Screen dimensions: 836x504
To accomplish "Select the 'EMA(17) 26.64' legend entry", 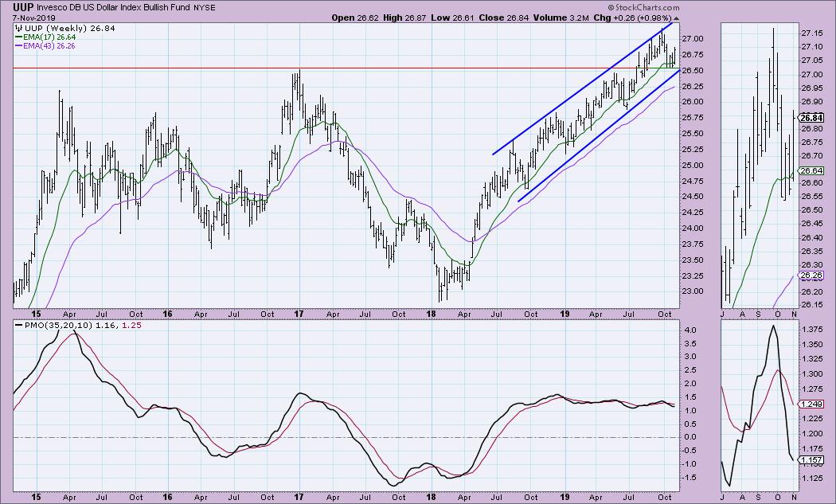I will (x=49, y=37).
